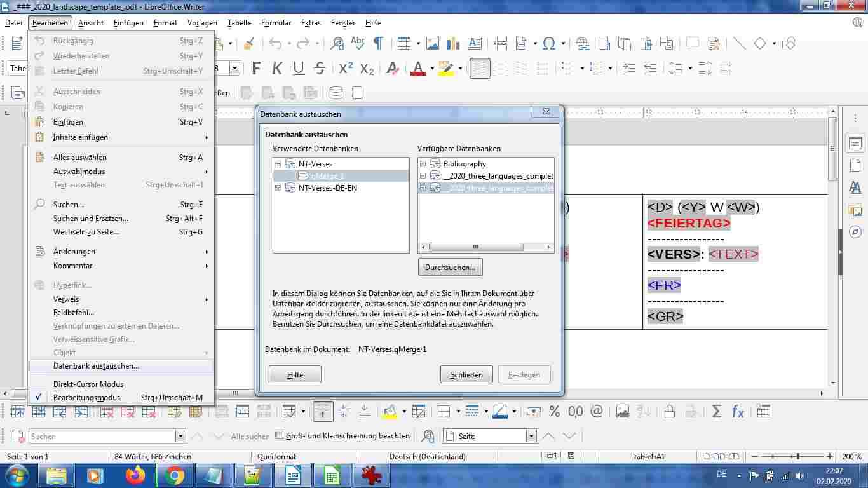868x488 pixels.
Task: Toggle Bearbeitungsmodus menu entry
Action: click(86, 398)
